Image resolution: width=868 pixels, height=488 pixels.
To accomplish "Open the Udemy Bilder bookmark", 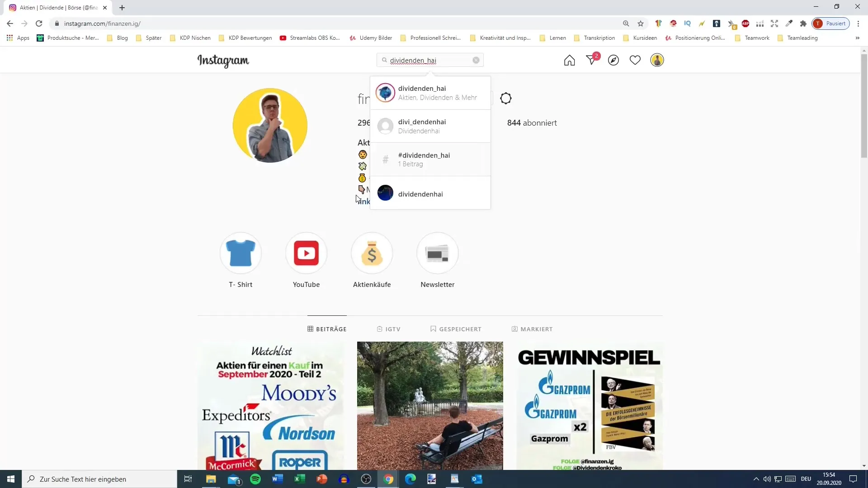I will click(371, 38).
